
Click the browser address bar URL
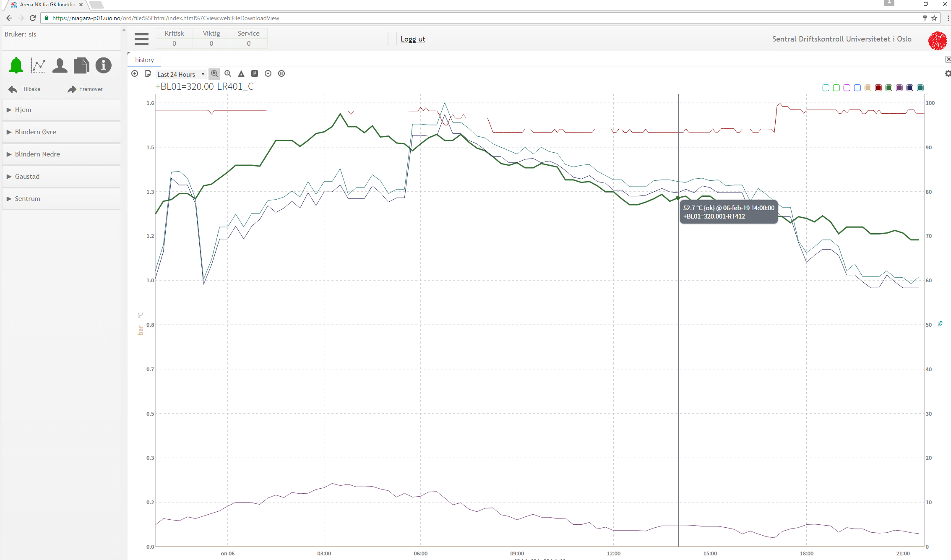(166, 18)
